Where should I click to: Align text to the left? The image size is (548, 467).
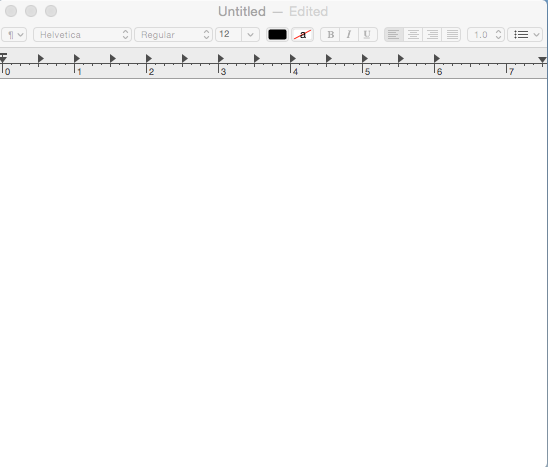(x=394, y=35)
